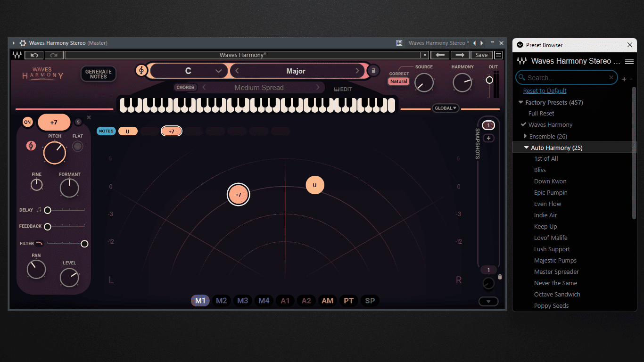The height and width of the screenshot is (362, 644).
Task: Expand the Ensemble (26) folder
Action: (526, 136)
